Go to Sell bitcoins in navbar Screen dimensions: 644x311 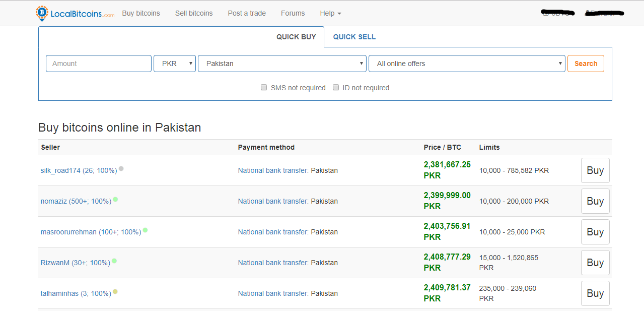point(194,13)
